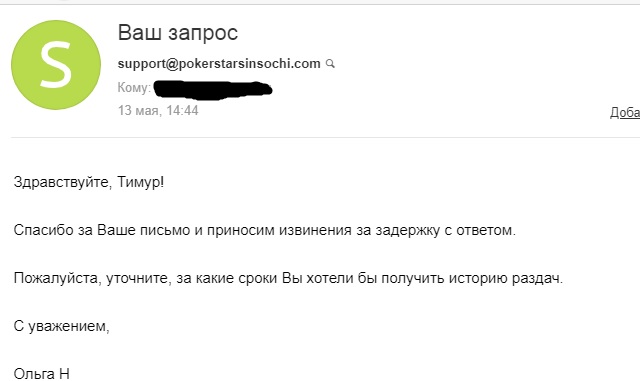Select the email subject "Ваш запрос"
This screenshot has width=640, height=381.
click(178, 32)
